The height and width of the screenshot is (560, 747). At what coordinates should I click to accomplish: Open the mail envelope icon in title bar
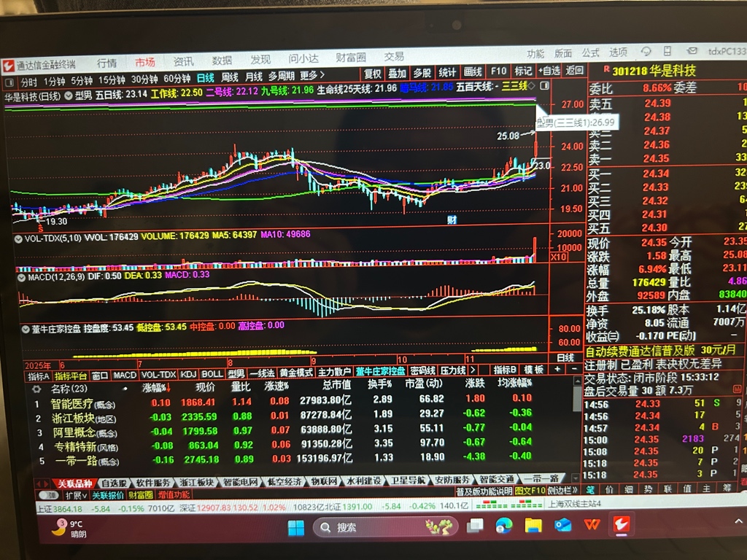[692, 51]
